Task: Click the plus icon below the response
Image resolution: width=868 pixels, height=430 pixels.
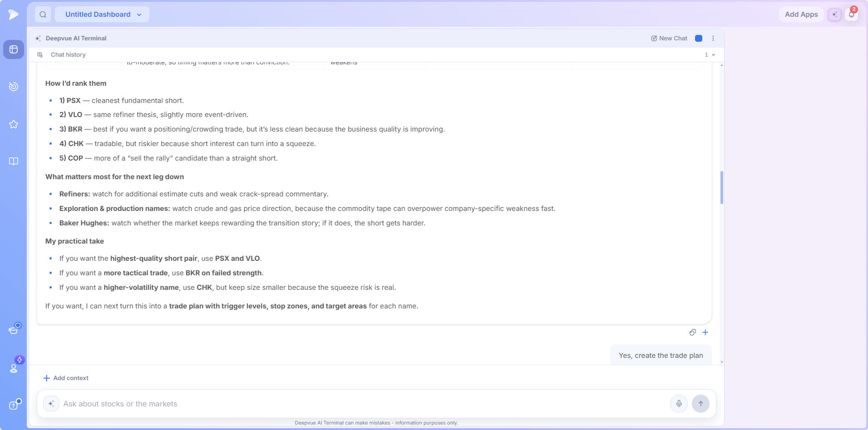Action: pos(705,332)
